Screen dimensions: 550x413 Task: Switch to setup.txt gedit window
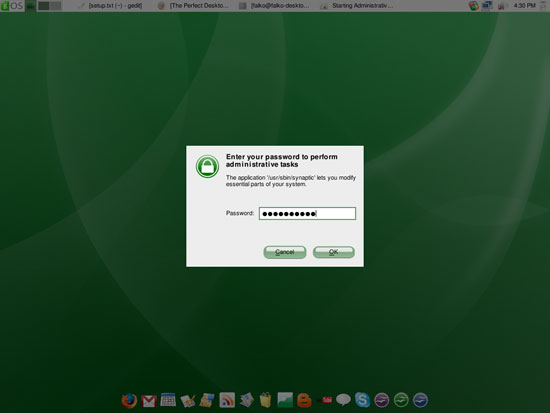(x=110, y=6)
